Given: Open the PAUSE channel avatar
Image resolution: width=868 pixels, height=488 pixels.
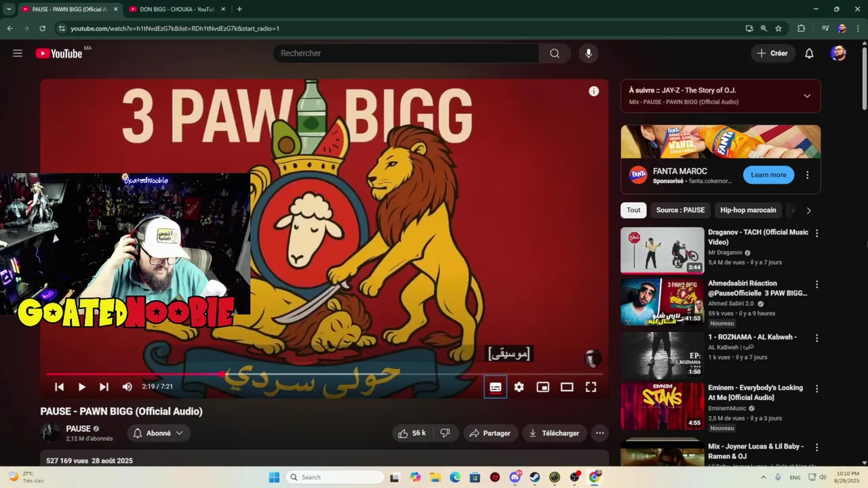Looking at the screenshot, I should pyautogui.click(x=50, y=433).
